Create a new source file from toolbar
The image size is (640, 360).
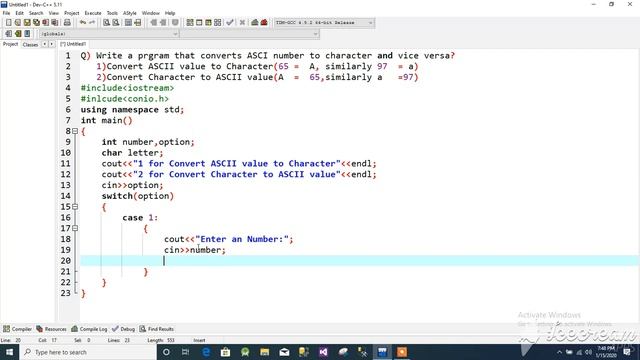(9, 23)
